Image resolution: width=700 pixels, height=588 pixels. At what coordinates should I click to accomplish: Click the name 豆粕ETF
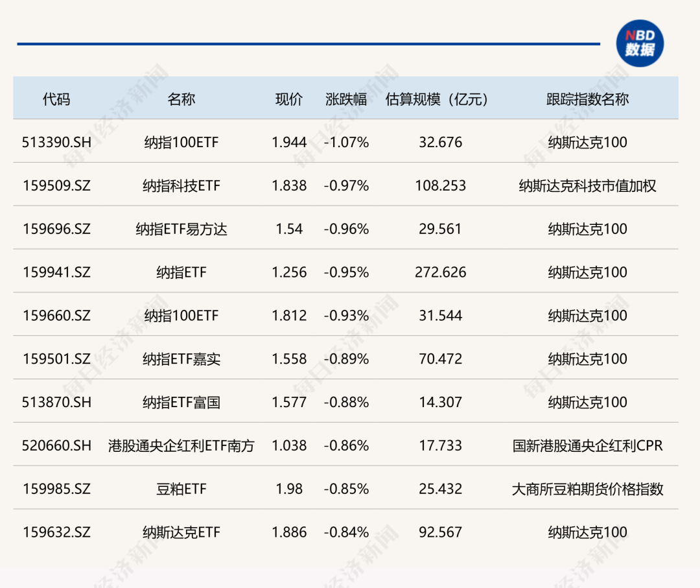[181, 489]
